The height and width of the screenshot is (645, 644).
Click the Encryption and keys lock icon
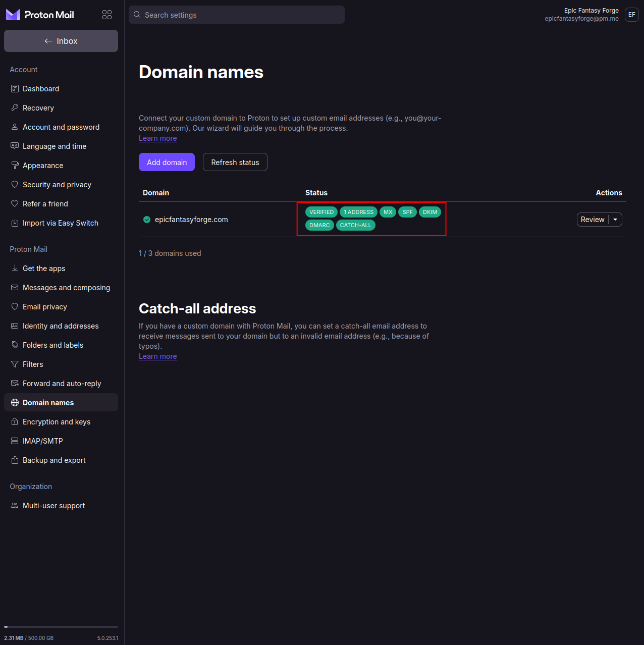15,422
